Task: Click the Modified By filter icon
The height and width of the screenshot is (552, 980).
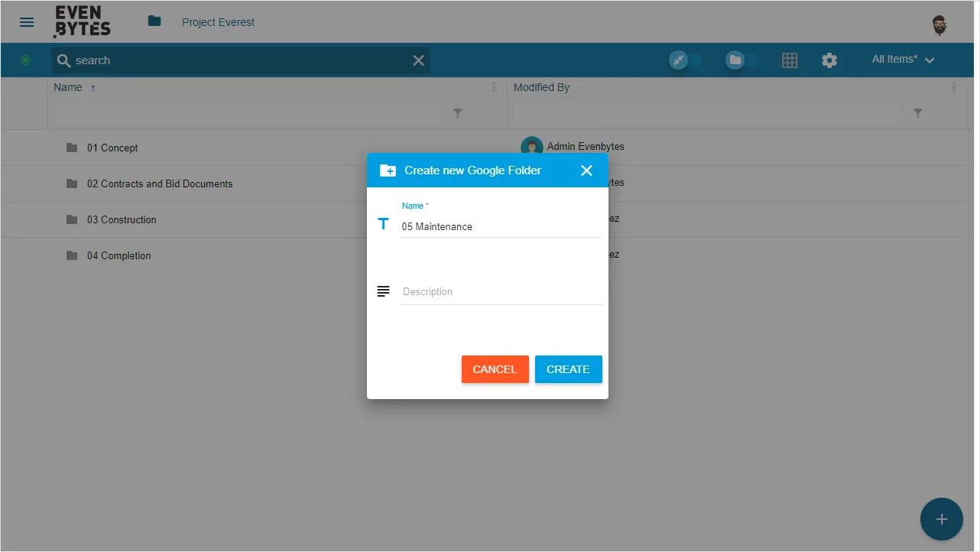Action: [918, 113]
